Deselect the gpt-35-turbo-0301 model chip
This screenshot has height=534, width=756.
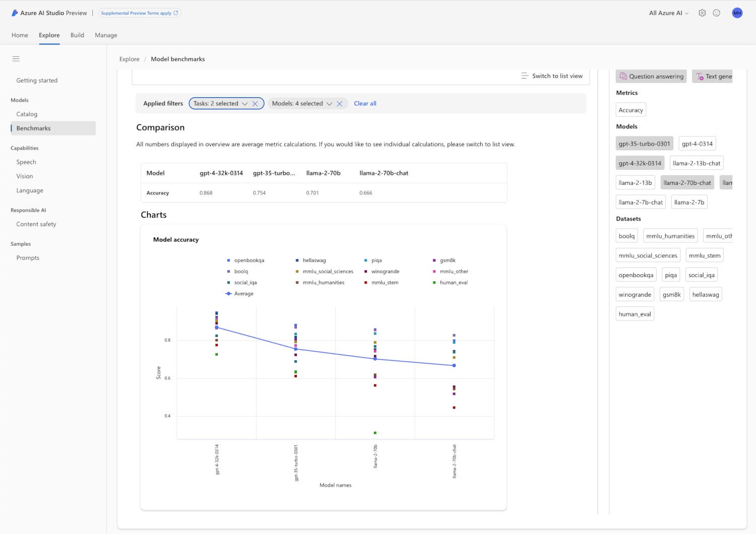[644, 144]
